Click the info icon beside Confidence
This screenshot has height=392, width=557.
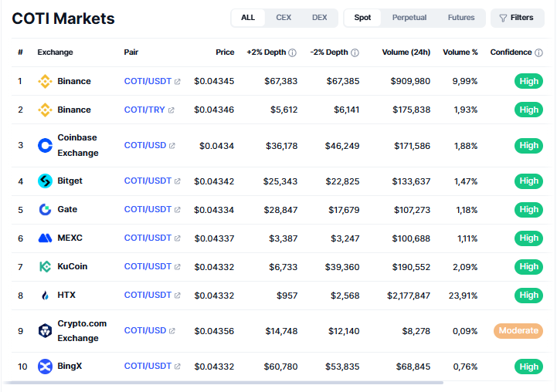pyautogui.click(x=539, y=52)
